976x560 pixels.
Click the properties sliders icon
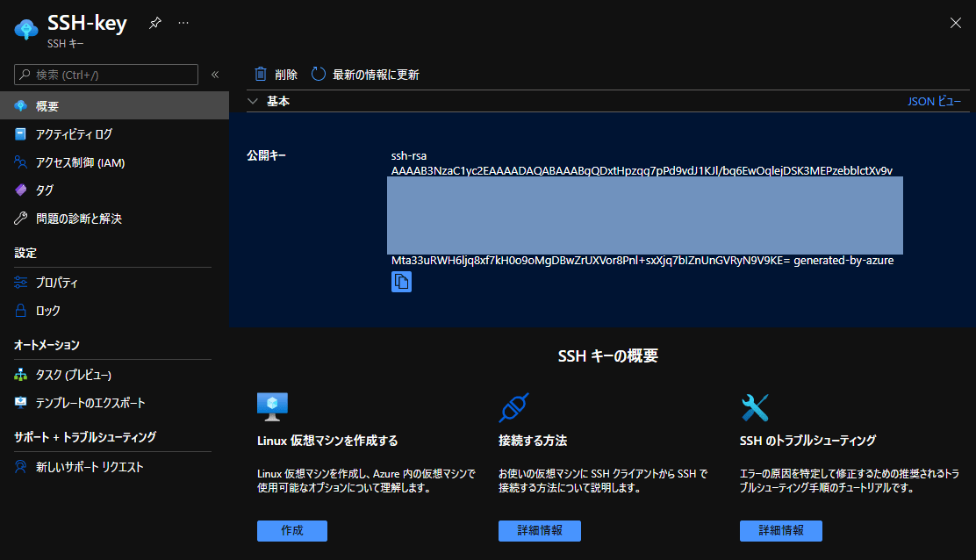(x=20, y=283)
